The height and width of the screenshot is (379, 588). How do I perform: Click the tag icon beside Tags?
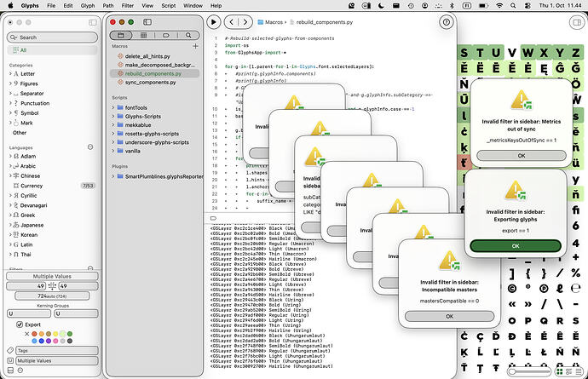pyautogui.click(x=10, y=350)
